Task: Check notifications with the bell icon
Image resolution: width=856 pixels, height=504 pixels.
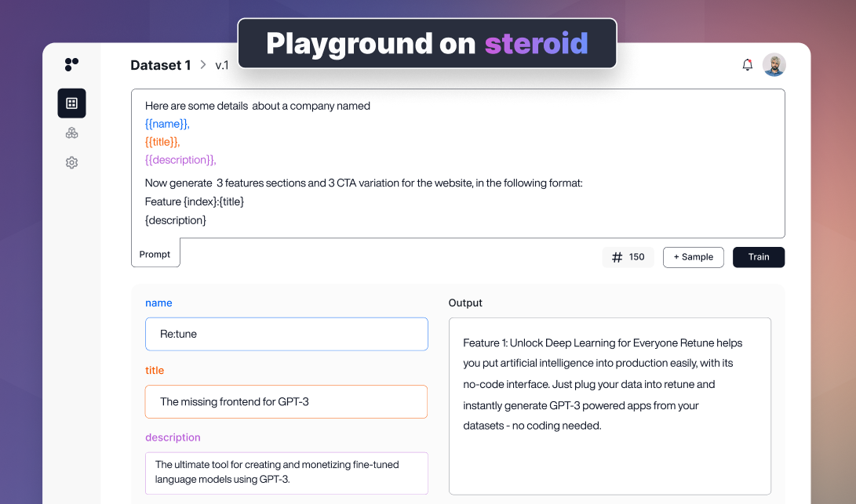Action: [747, 65]
